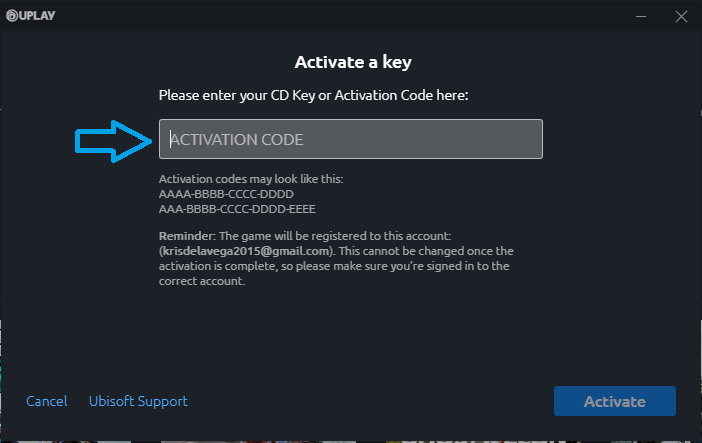Screen dimensions: 702x443
Task: Click the "correct account." closing line
Action: [x=203, y=281]
